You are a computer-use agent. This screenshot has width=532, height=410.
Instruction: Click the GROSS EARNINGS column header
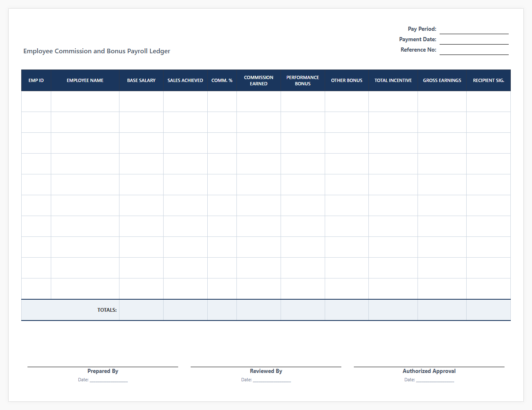[x=442, y=80]
